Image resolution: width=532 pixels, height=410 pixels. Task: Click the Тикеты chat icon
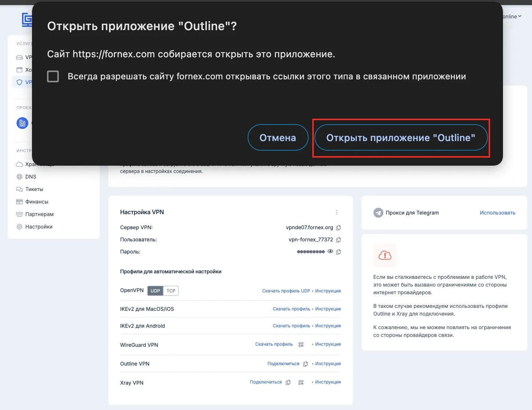[19, 189]
